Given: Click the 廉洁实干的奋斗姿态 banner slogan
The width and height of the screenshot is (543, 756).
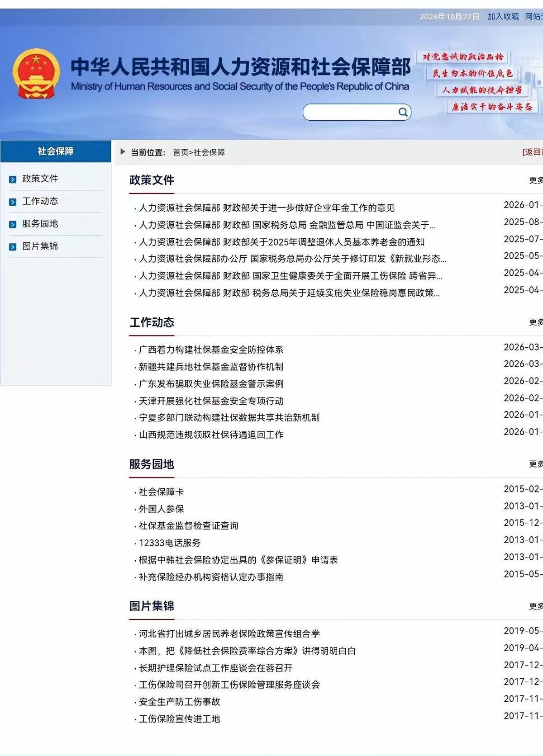Looking at the screenshot, I should click(x=492, y=107).
